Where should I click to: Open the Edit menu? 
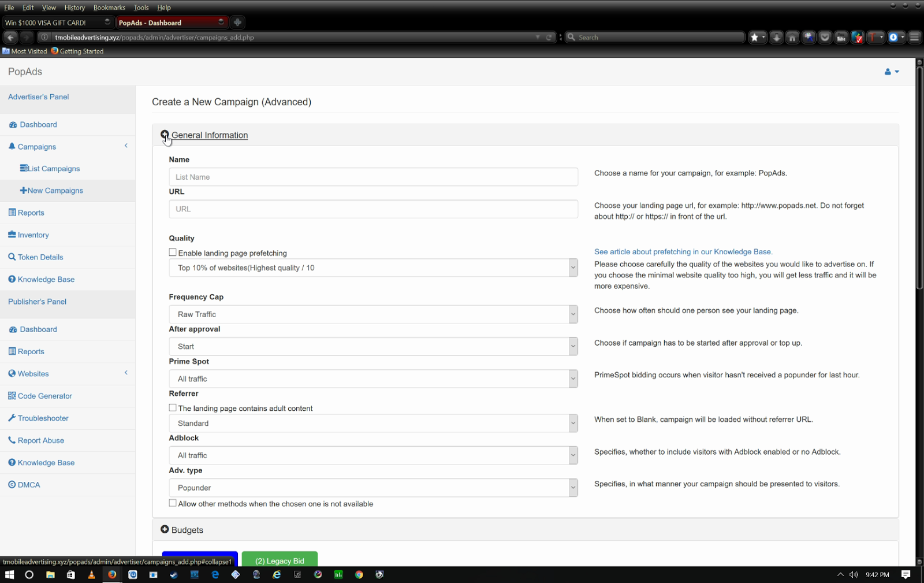[x=28, y=8]
